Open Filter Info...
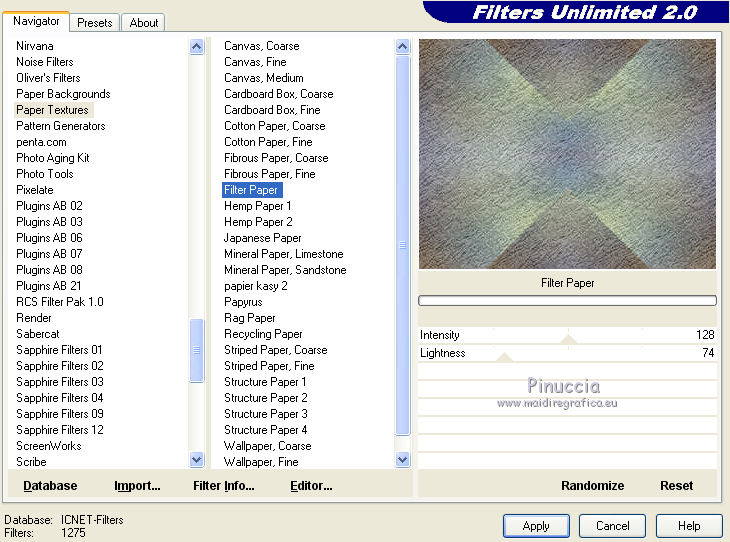730x542 pixels. [223, 486]
